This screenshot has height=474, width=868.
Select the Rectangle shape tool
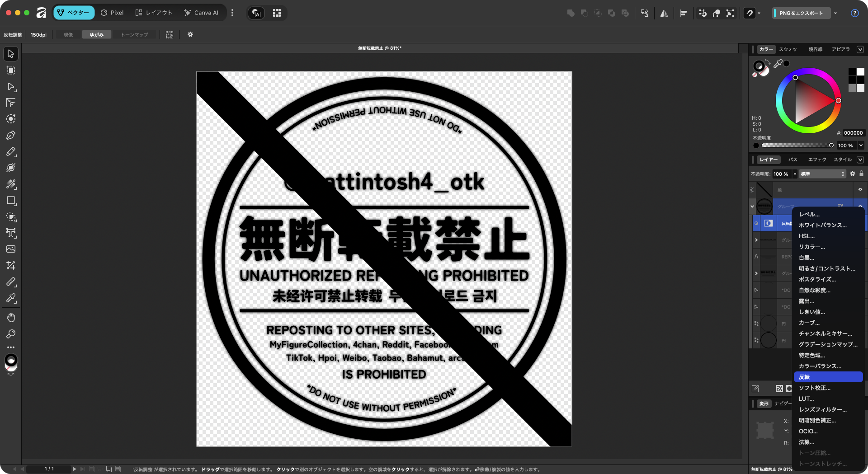coord(11,201)
